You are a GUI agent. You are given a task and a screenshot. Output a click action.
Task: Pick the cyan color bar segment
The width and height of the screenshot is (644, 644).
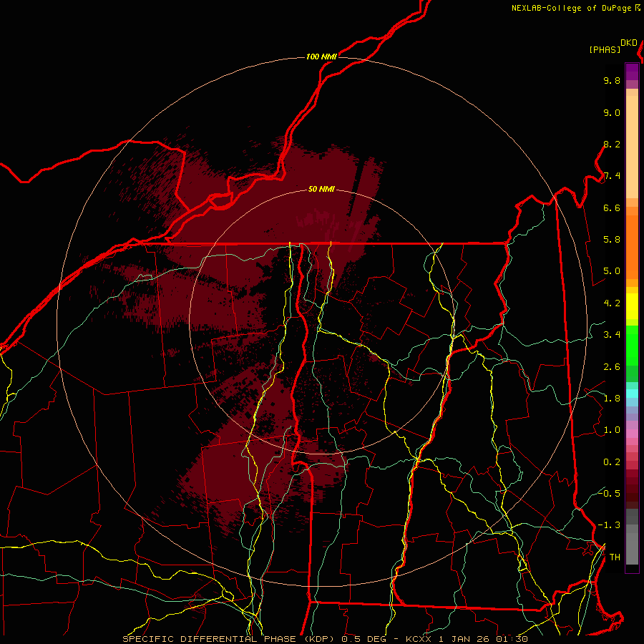632,394
